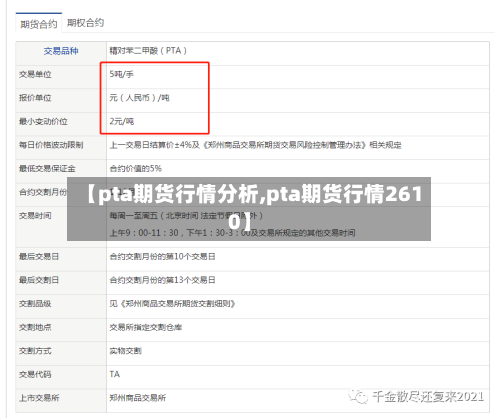Click the 交易品种 header link
This screenshot has width=500, height=418.
pos(61,51)
